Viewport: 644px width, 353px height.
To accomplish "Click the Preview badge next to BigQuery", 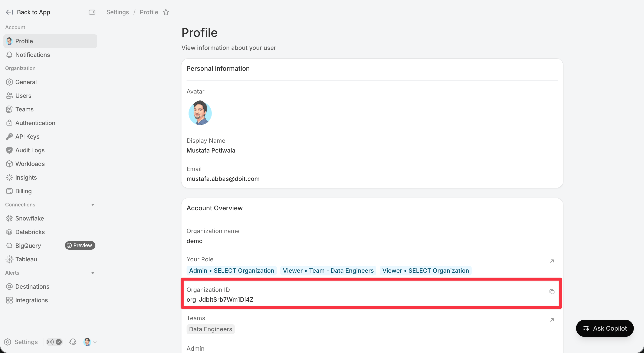I will click(80, 245).
